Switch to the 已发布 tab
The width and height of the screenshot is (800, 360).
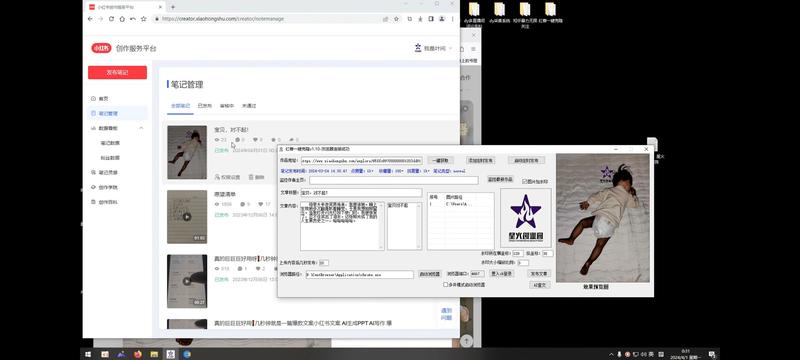click(205, 106)
